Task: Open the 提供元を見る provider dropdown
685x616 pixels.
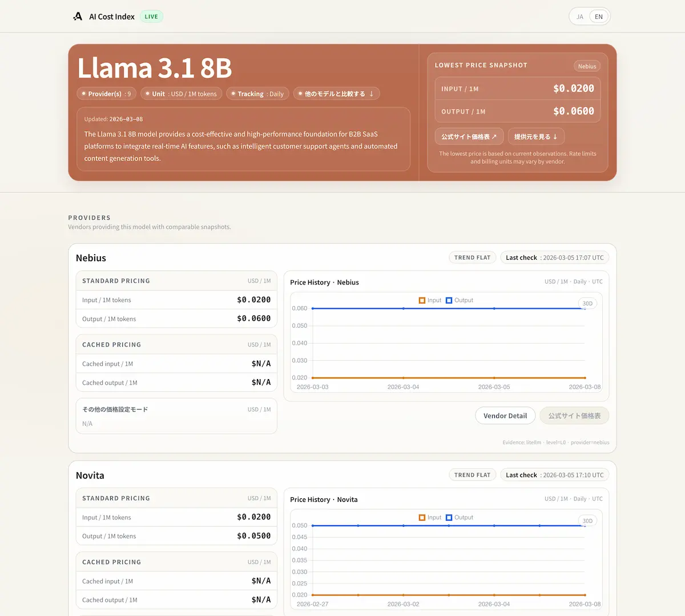Action: [535, 136]
